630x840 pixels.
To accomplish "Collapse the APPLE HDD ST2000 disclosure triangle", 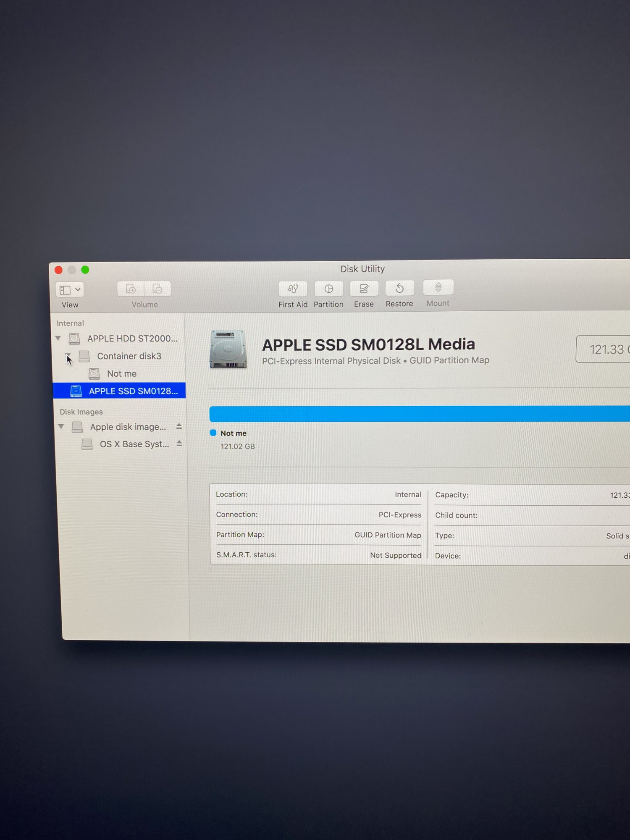I will [x=58, y=338].
